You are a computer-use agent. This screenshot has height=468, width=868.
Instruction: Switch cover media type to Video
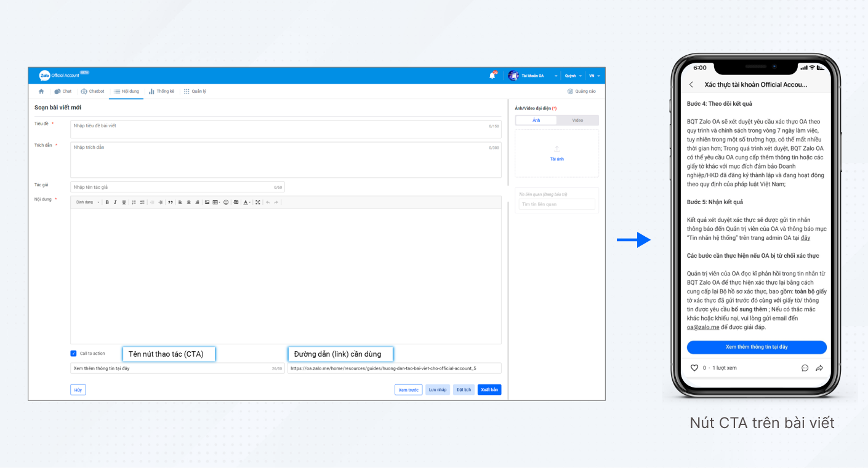577,121
